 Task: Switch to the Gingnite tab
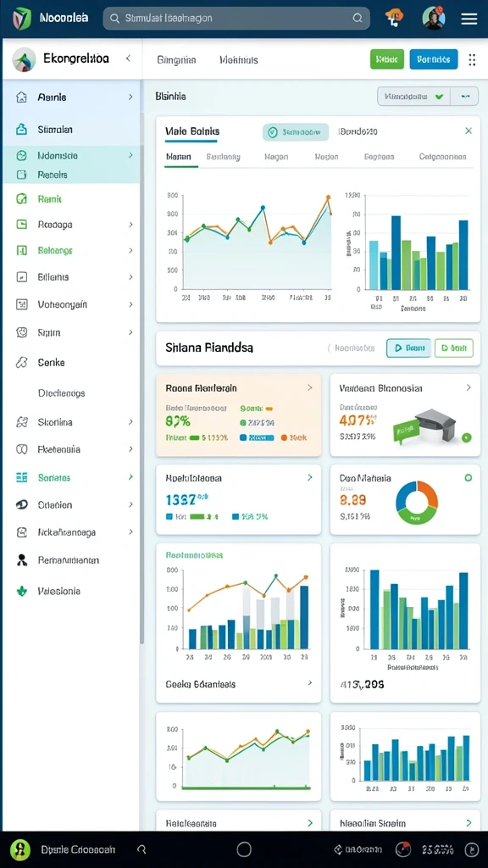pyautogui.click(x=176, y=60)
